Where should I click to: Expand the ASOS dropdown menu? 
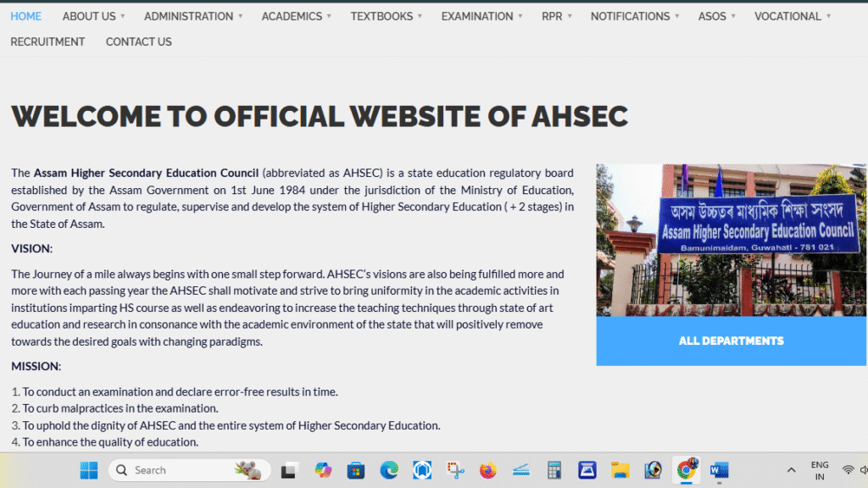(716, 17)
